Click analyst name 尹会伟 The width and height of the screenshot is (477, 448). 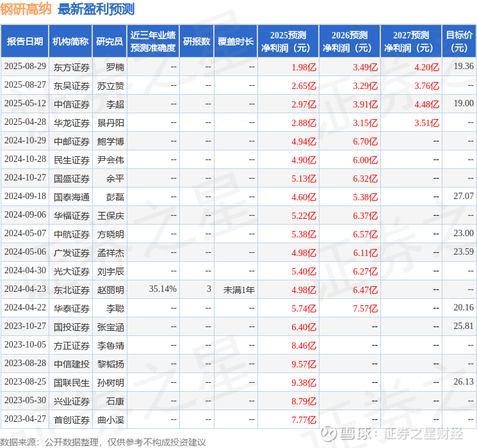[x=110, y=160]
